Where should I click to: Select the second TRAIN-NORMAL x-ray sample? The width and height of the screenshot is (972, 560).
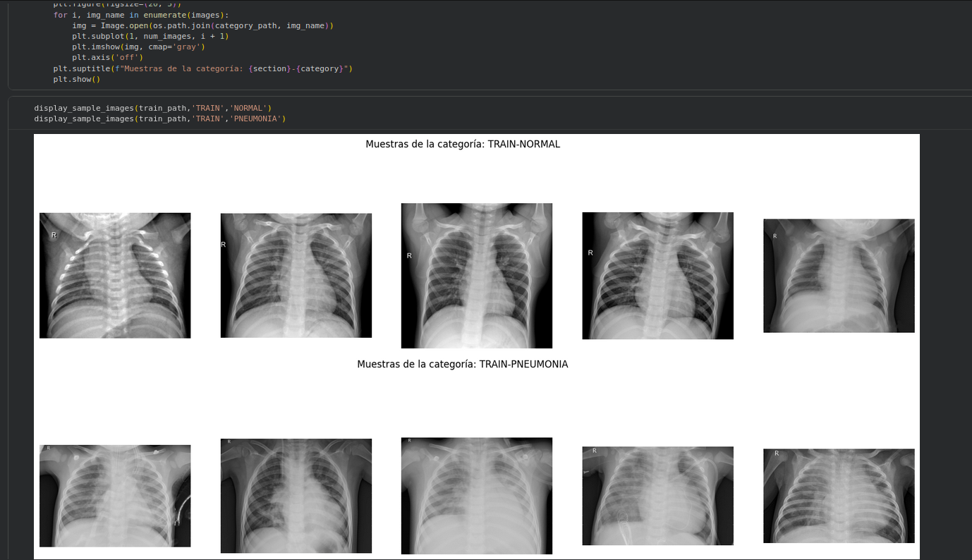tap(296, 275)
